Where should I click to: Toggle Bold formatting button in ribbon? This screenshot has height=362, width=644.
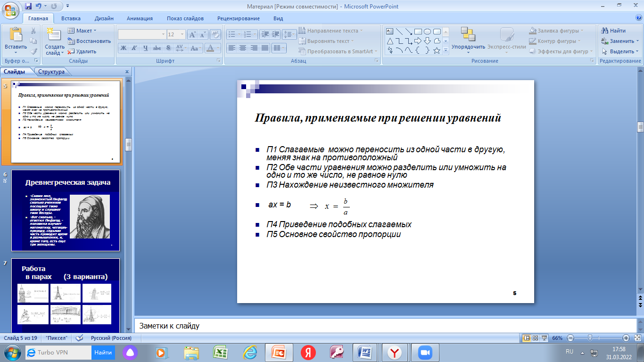[123, 48]
